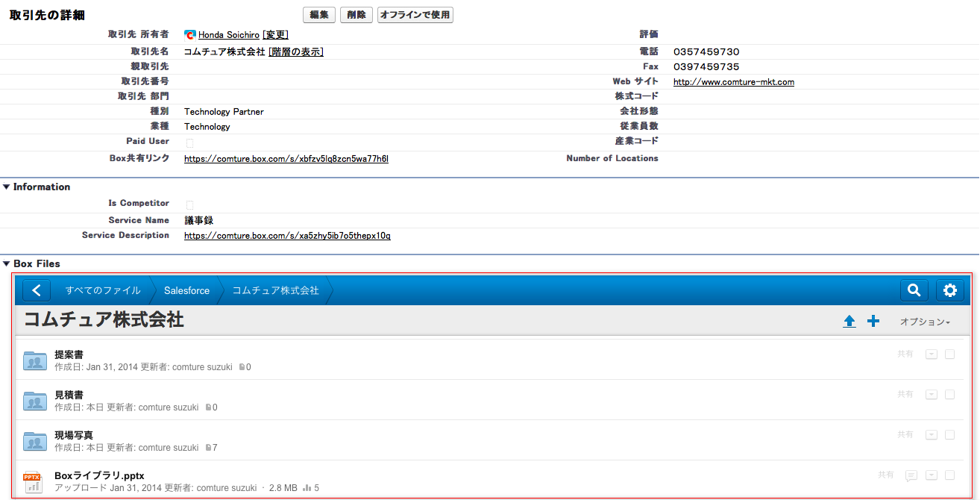Image resolution: width=980 pixels, height=500 pixels.
Task: Click 共有 on the 現場写真 row
Action: coord(905,435)
